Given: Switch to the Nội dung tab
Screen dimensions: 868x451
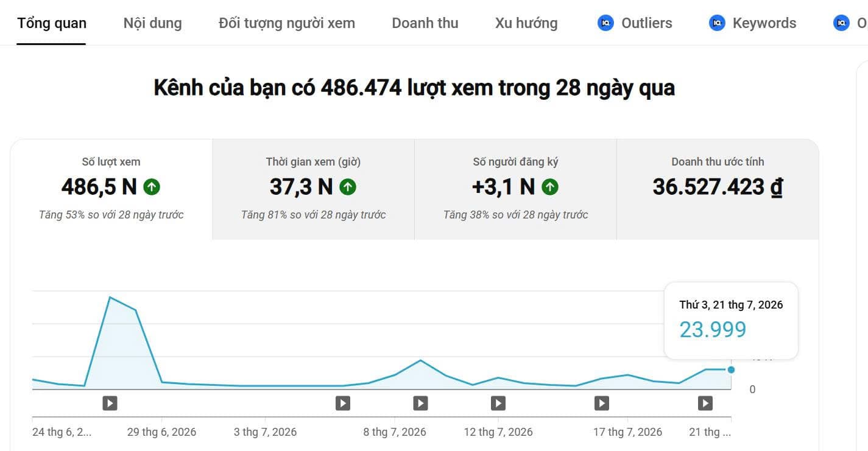Looking at the screenshot, I should (x=152, y=23).
